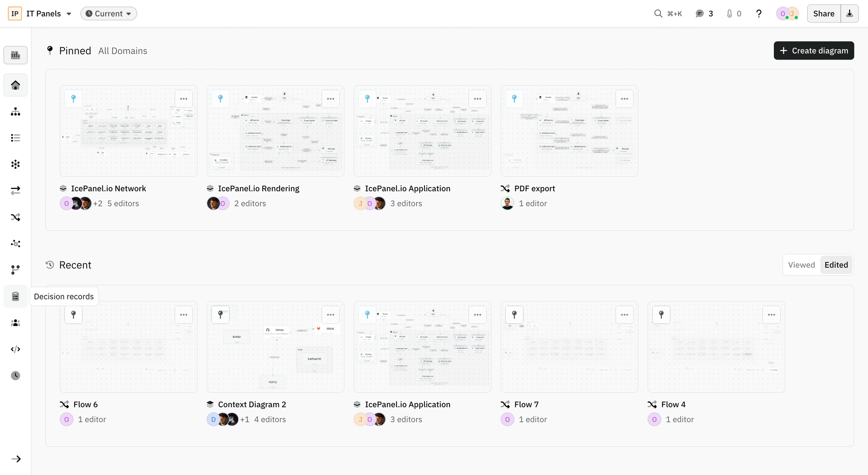The image size is (868, 475).
Task: Open the comments indicator showing 3
Action: coord(704,14)
